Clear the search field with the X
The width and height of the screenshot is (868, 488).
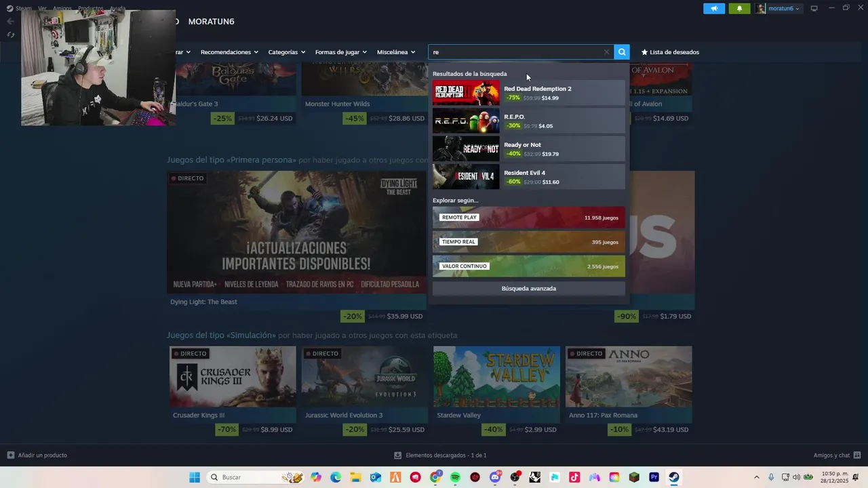(606, 52)
